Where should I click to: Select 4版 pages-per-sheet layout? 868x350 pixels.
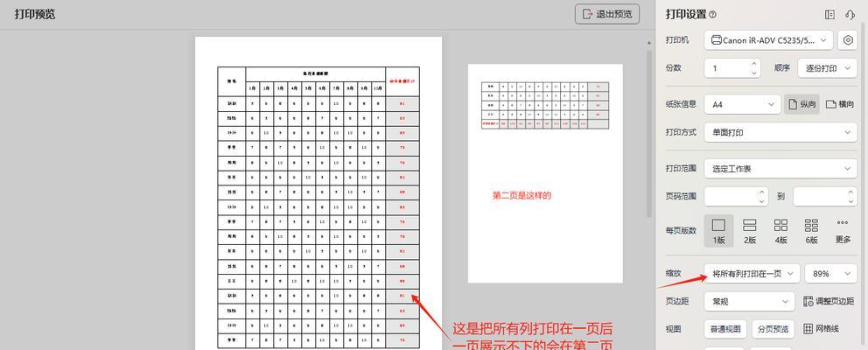pos(780,230)
